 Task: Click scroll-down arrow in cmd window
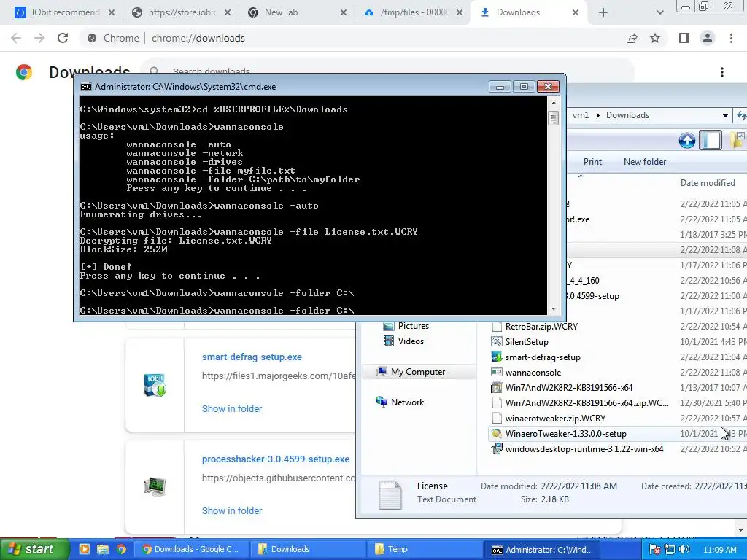point(553,309)
